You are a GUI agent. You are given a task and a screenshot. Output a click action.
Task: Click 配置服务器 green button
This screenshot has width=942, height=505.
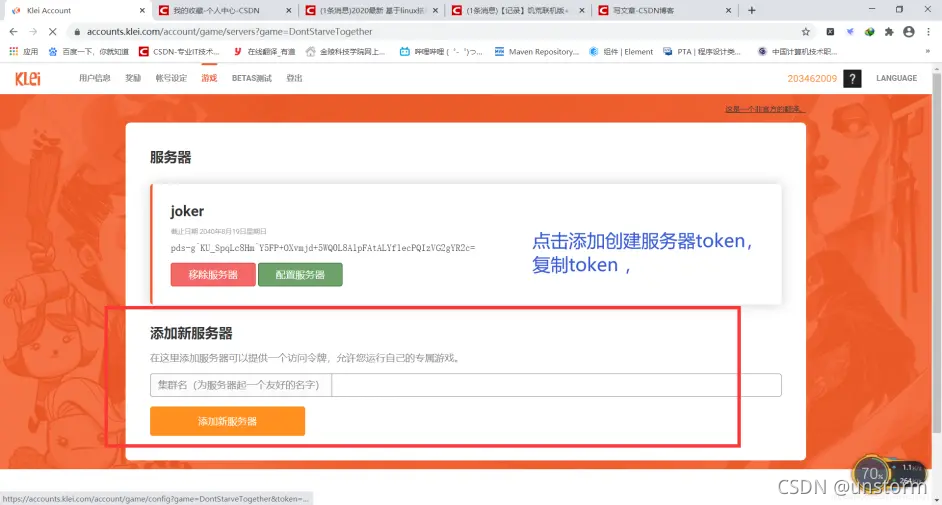pos(300,274)
